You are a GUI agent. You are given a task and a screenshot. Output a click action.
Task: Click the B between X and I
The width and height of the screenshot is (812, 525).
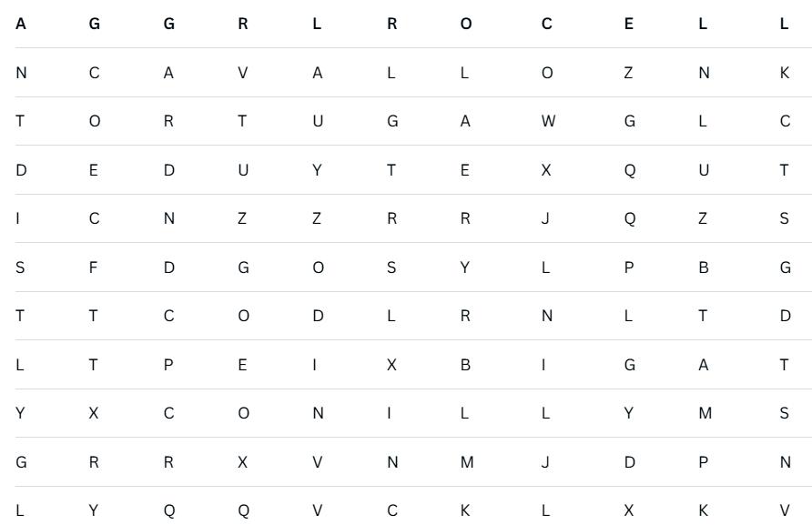pyautogui.click(x=464, y=365)
